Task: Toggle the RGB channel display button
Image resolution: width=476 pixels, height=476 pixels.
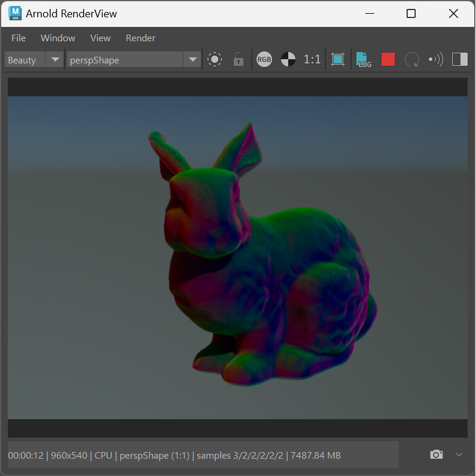Action: (264, 59)
